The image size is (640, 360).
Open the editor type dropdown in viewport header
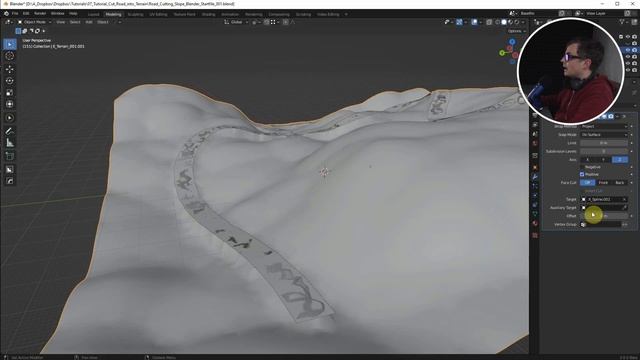8,22
